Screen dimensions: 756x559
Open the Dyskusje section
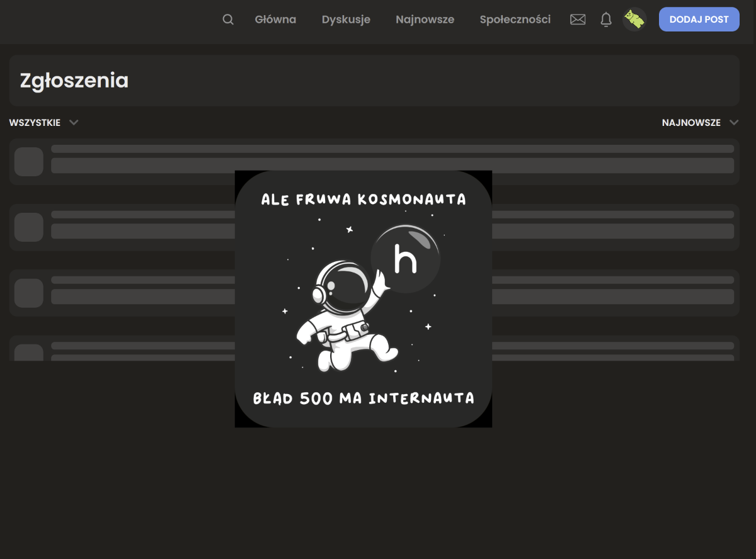[346, 20]
